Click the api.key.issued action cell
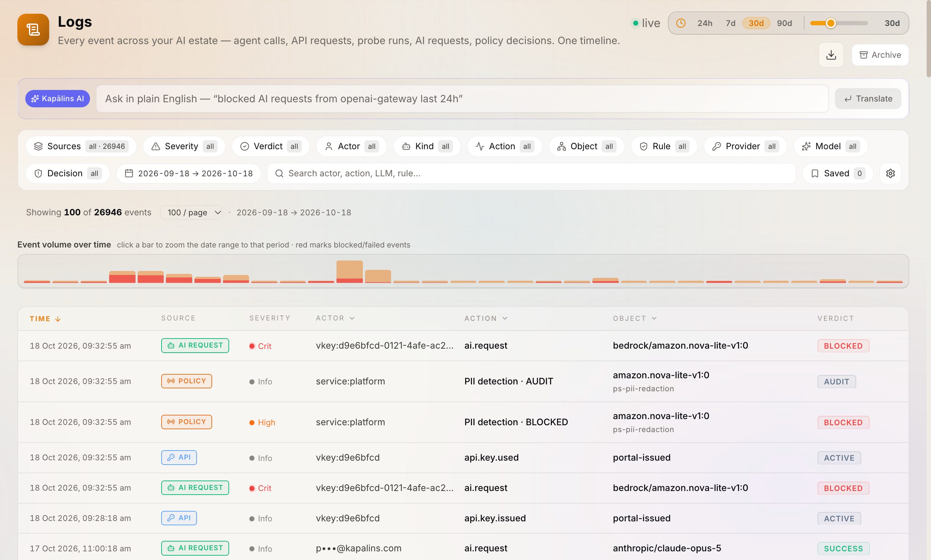Image resolution: width=931 pixels, height=560 pixels. coord(495,518)
